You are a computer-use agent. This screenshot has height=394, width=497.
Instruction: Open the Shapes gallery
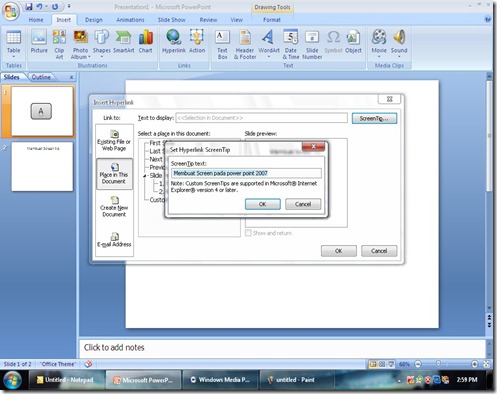pos(101,43)
